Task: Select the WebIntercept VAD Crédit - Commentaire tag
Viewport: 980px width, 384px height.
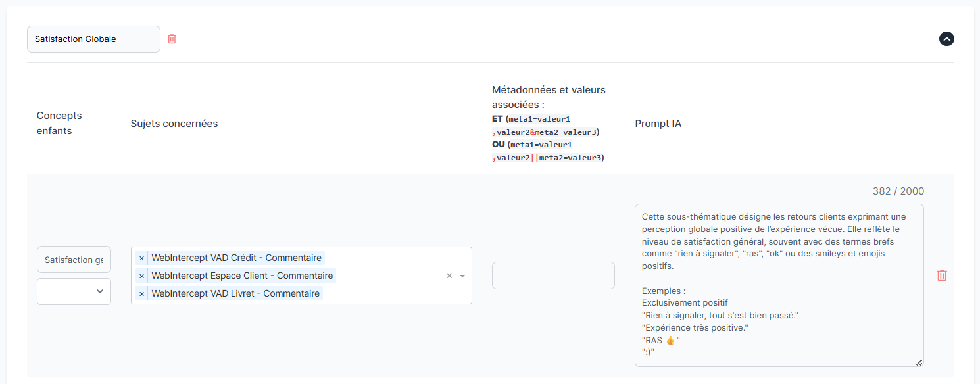Action: [x=236, y=258]
